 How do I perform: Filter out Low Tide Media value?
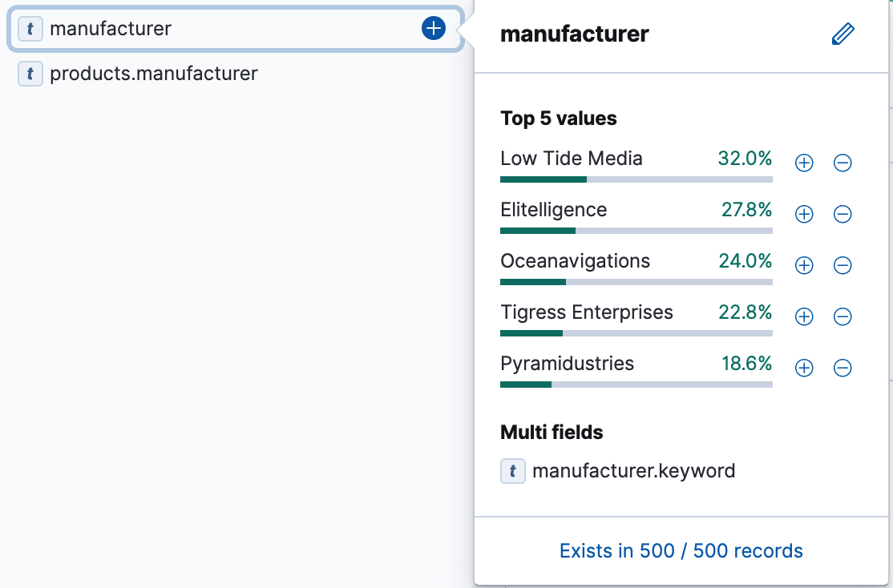[842, 163]
